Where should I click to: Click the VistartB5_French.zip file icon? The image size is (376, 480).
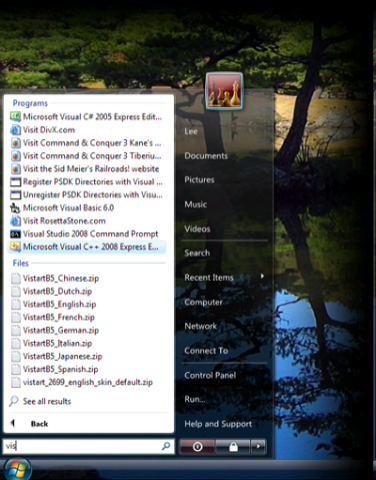coord(16,317)
